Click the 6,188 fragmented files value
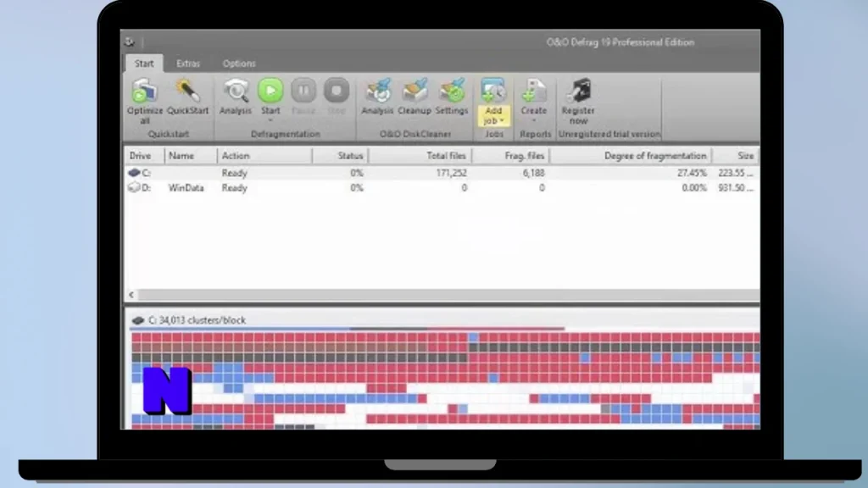This screenshot has width=868, height=488. point(534,173)
